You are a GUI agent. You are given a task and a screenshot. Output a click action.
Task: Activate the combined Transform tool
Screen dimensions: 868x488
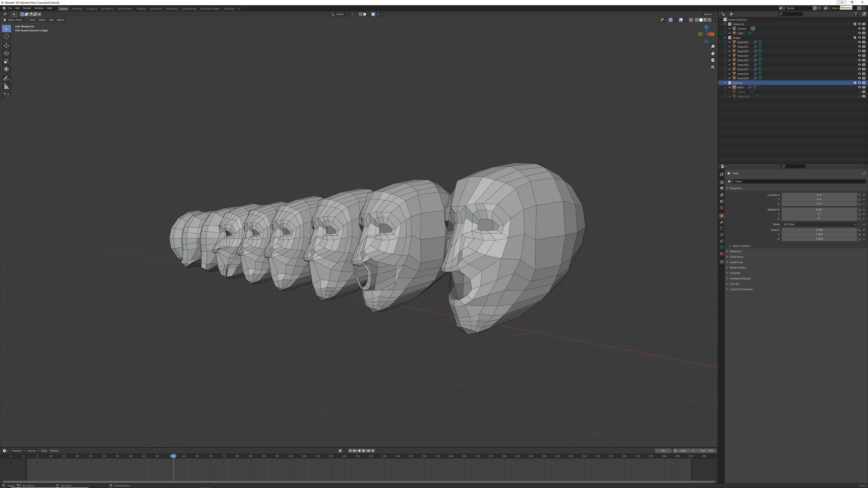6,69
